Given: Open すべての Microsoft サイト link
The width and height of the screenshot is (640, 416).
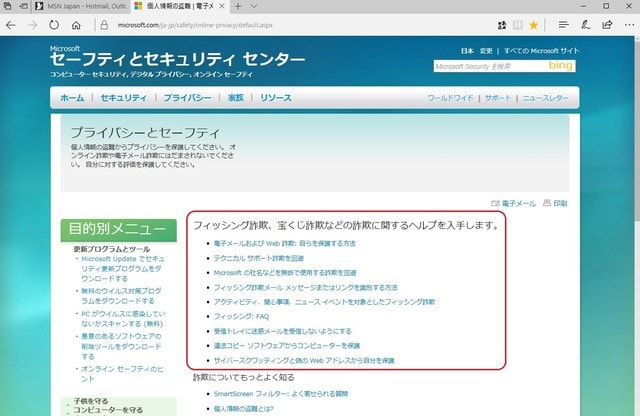Looking at the screenshot, I should (542, 51).
